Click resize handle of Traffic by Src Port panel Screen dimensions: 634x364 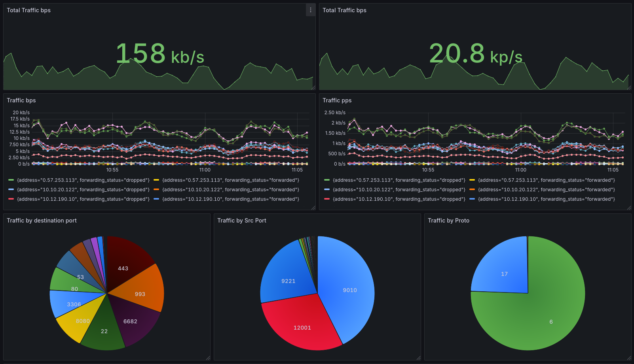coord(419,358)
